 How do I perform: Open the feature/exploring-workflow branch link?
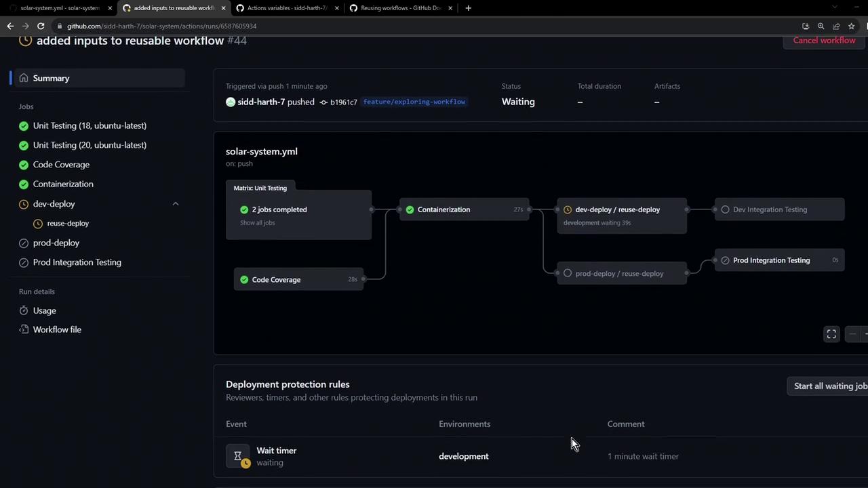click(414, 102)
